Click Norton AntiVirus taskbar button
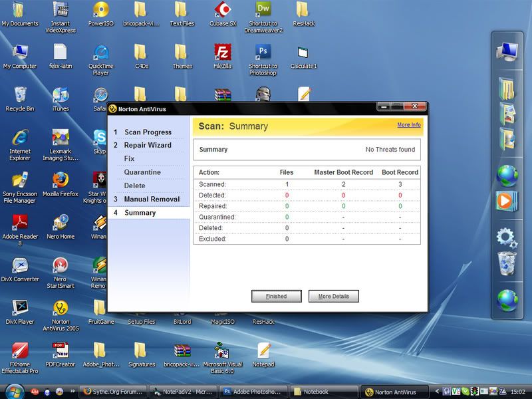 coord(394,392)
